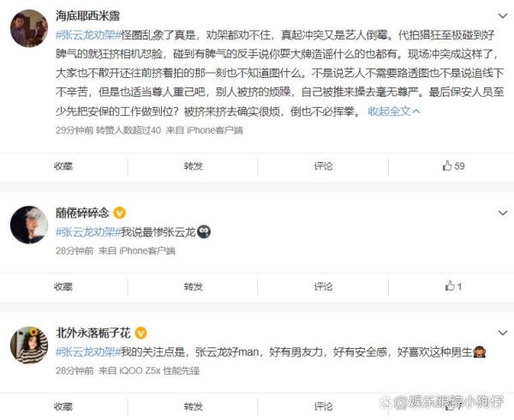The height and width of the screenshot is (420, 514).
Task: Open 海底耶西米露's profile avatar
Action: [x=29, y=28]
